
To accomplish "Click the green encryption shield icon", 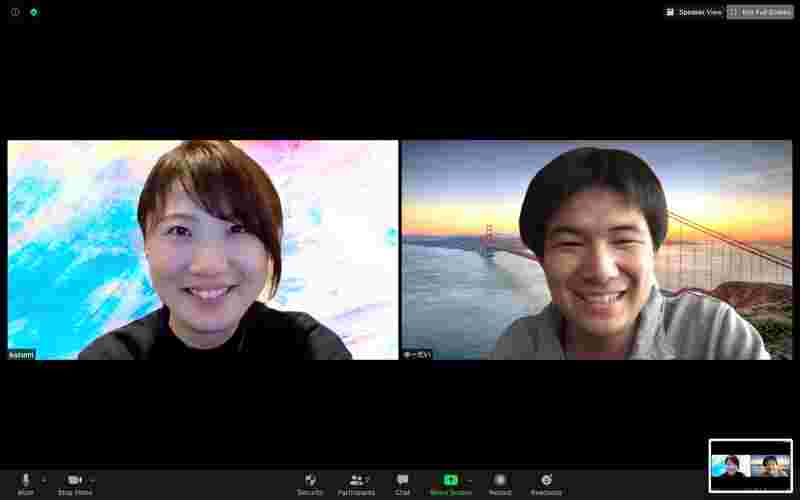I will click(34, 12).
